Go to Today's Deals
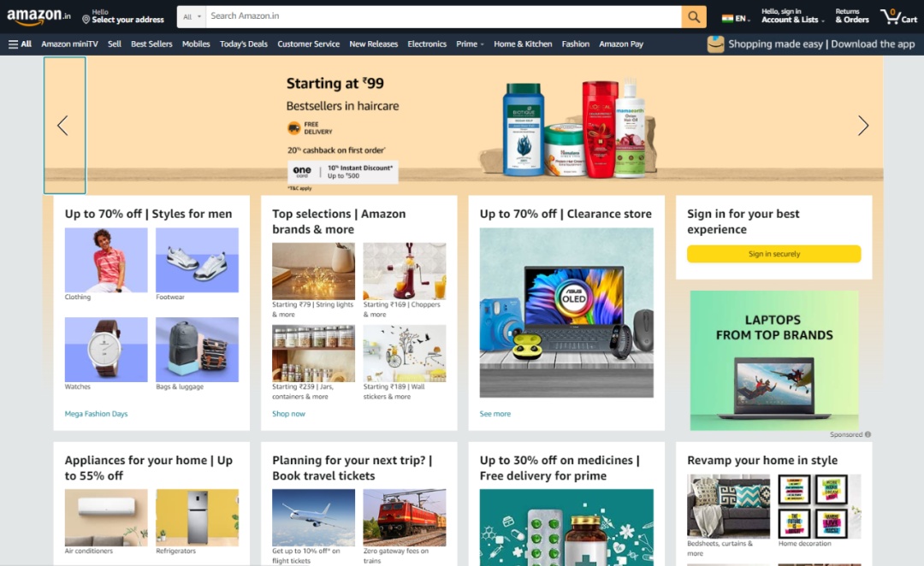Viewport: 924px width, 566px height. [x=243, y=44]
